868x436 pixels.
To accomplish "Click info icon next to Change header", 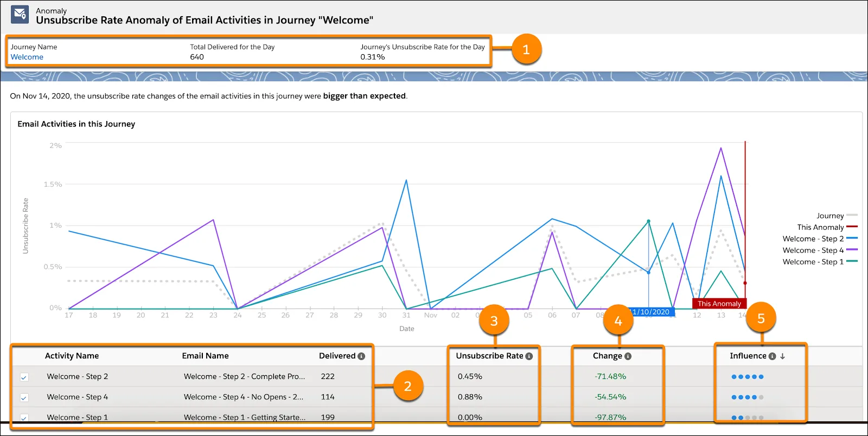I will (628, 356).
